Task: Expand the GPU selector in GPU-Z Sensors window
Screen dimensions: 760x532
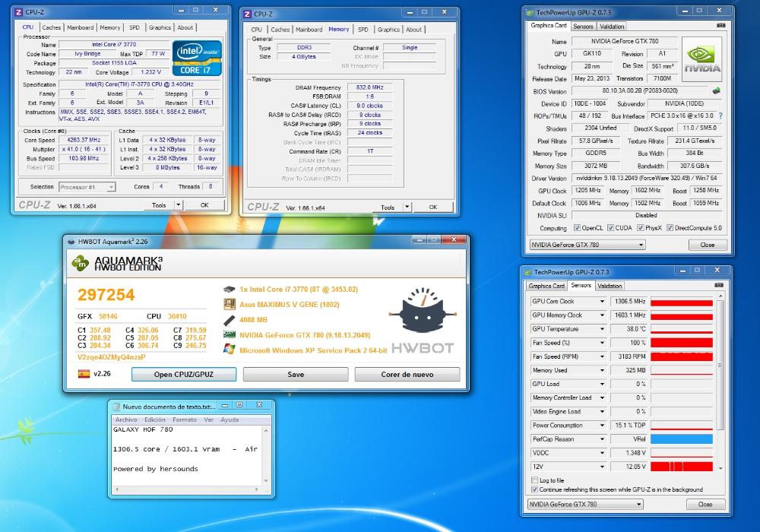Action: click(639, 505)
